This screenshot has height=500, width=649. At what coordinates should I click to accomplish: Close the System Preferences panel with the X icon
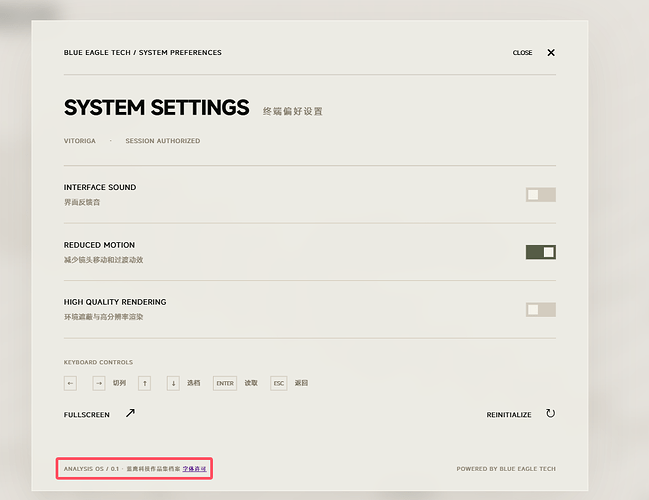click(551, 53)
